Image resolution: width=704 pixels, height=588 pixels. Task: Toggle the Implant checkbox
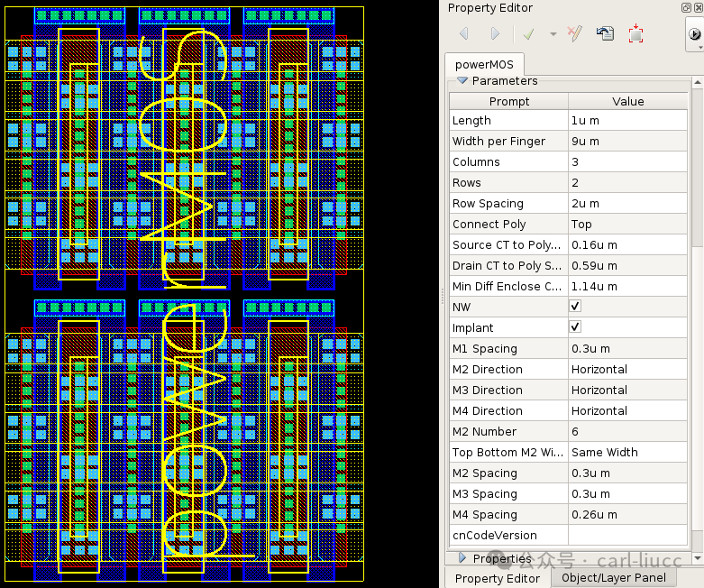(575, 326)
